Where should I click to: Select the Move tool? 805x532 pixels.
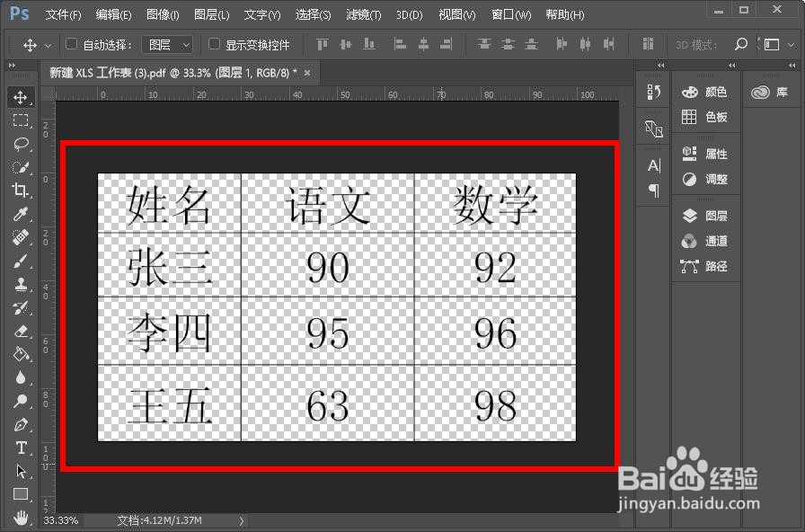pyautogui.click(x=22, y=97)
